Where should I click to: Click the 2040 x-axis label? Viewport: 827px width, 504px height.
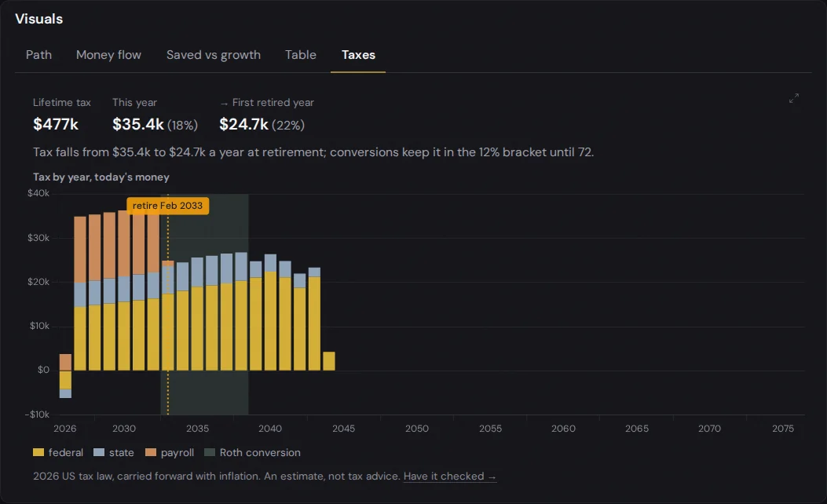pos(270,429)
